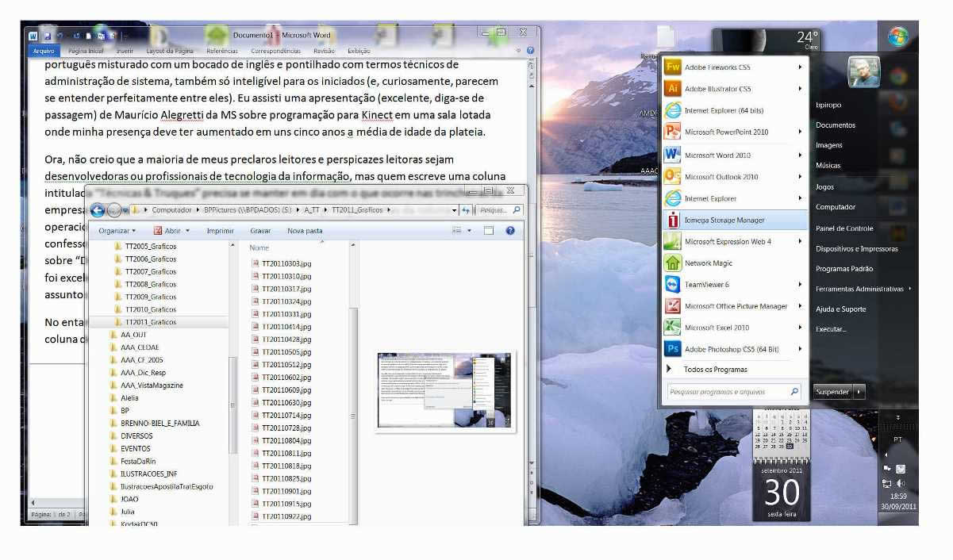
Task: Open the Network Magic house icon
Action: [673, 263]
